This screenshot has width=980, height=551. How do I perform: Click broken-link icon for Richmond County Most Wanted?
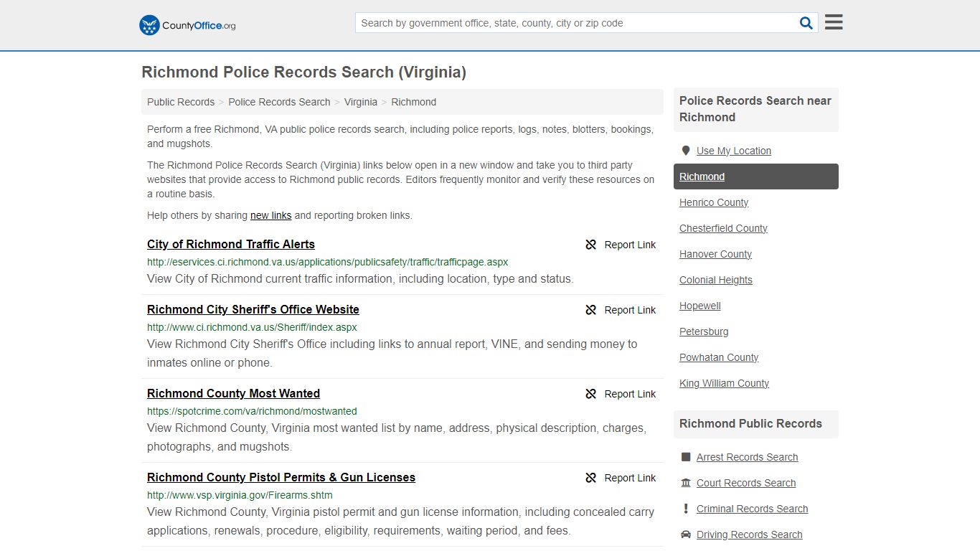tap(591, 394)
